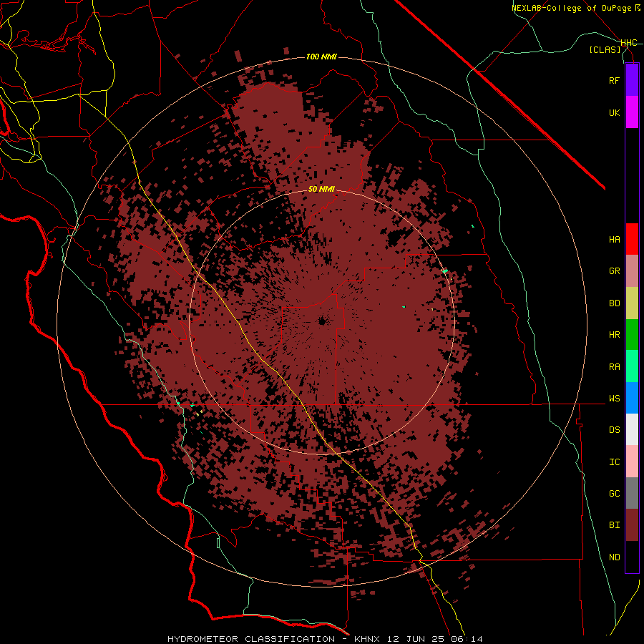Click the WS legend label
The image size is (644, 644).
click(615, 398)
